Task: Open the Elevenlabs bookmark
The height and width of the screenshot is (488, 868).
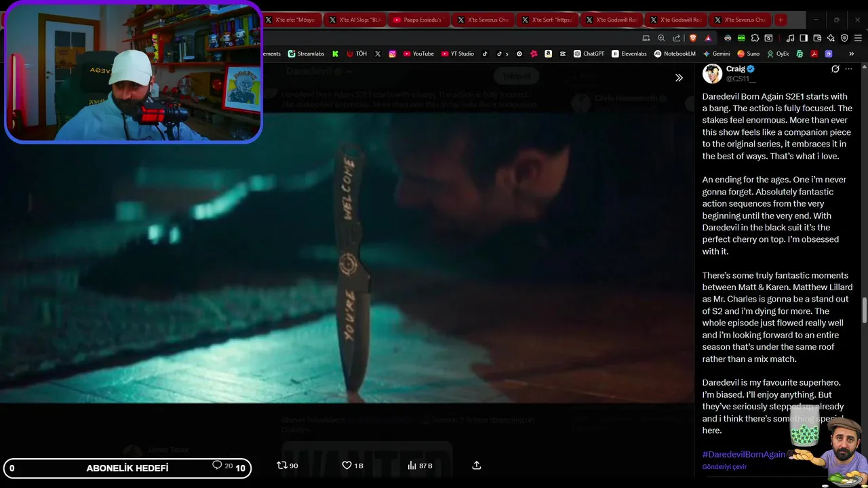Action: tap(629, 54)
